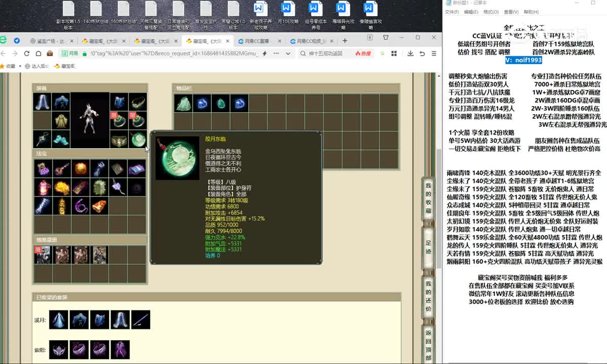
Task: Click 我的收藏 side button
Action: tap(428, 199)
